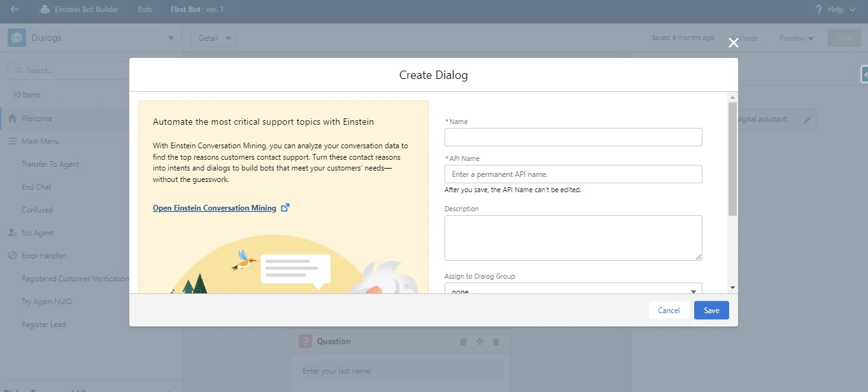Save the new dialog
Image resolution: width=868 pixels, height=392 pixels.
(711, 310)
